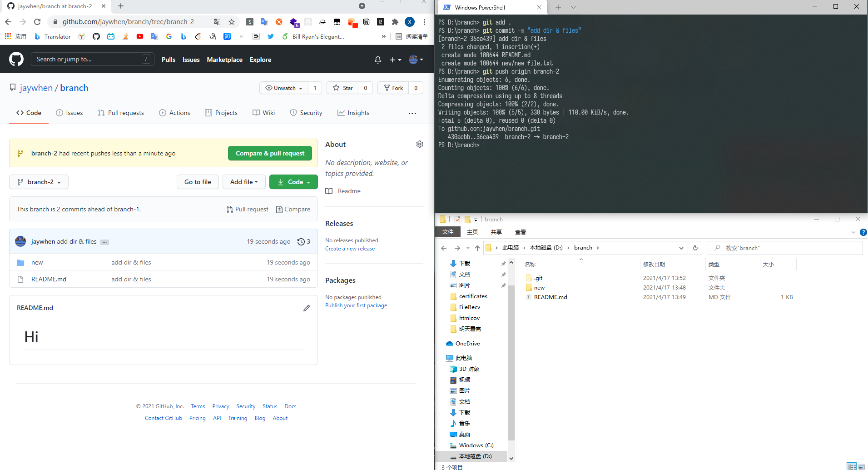Click the new folder icon in GitHub list
The image size is (868, 470).
point(20,263)
